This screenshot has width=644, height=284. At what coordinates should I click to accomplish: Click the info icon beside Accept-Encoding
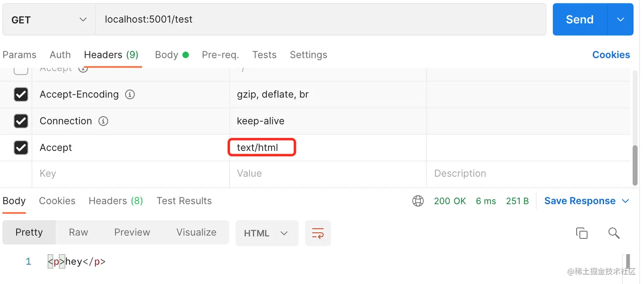pyautogui.click(x=130, y=95)
